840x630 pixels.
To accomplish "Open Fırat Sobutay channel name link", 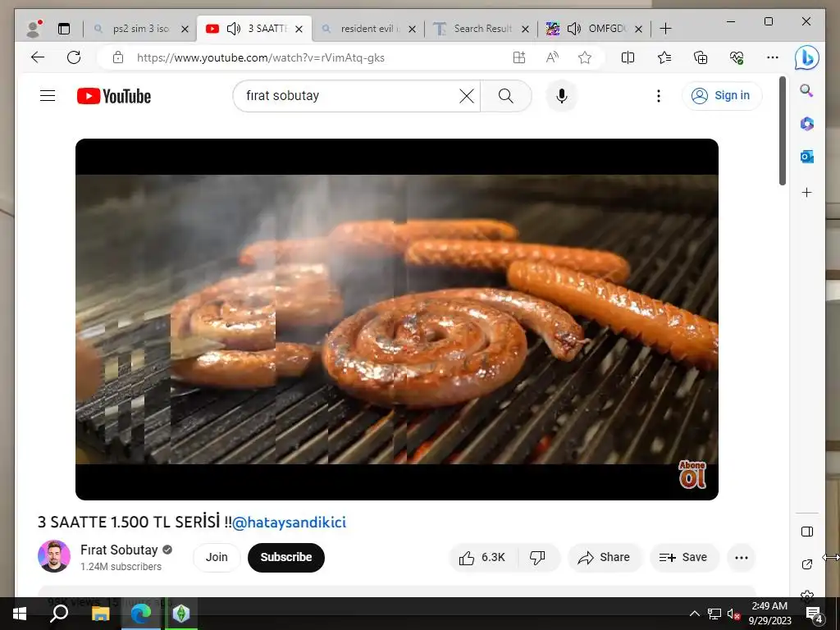I will pyautogui.click(x=119, y=550).
